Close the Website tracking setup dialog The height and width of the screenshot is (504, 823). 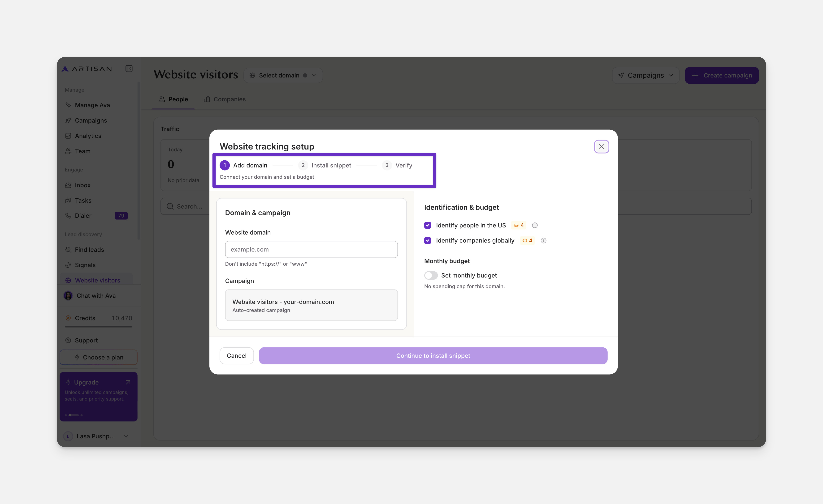[601, 146]
